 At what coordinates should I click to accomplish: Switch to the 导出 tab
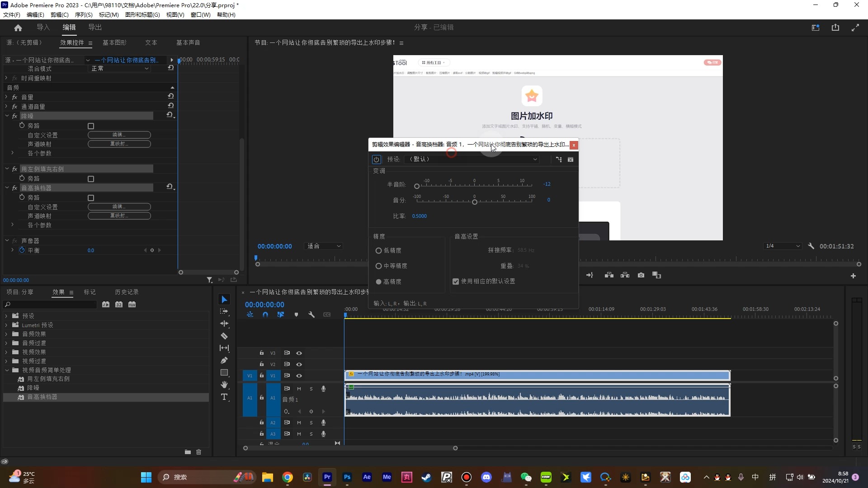click(95, 28)
